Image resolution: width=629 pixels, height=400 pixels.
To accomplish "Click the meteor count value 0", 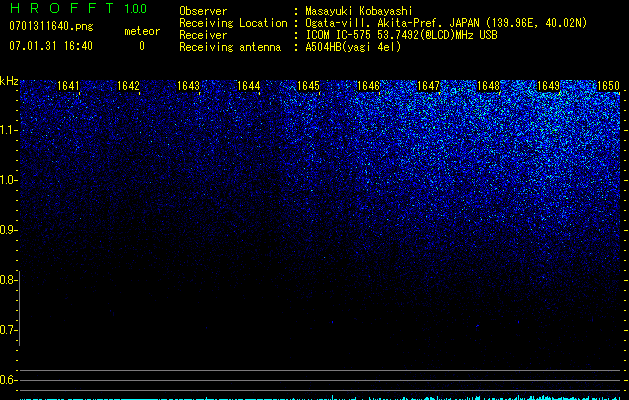I will pos(142,46).
